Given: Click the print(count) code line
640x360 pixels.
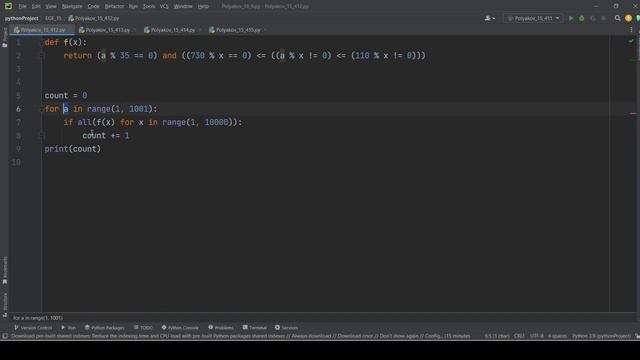Looking at the screenshot, I should click(73, 149).
